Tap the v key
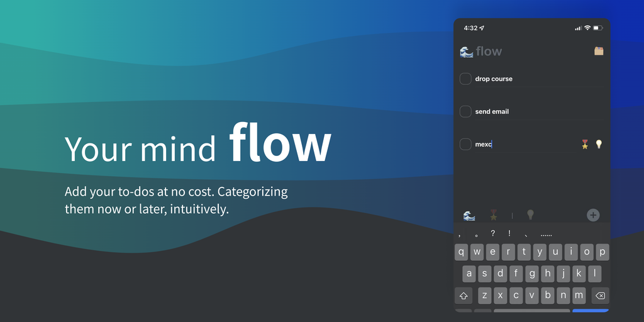 tap(532, 296)
